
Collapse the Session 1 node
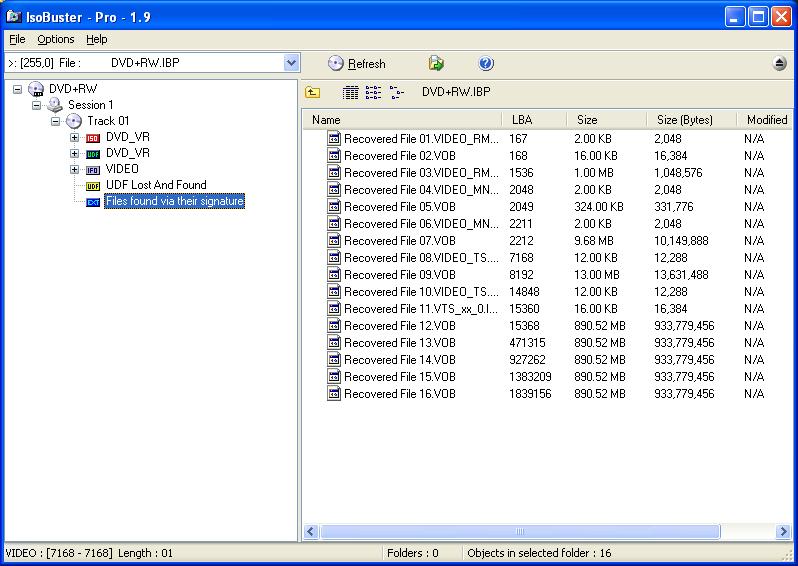(36, 105)
